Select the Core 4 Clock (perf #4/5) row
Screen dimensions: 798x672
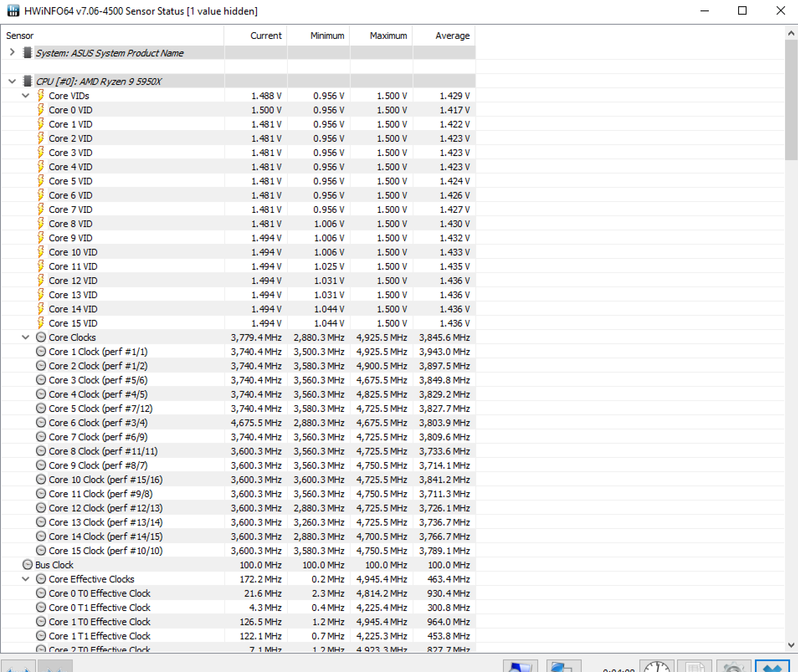(x=238, y=394)
